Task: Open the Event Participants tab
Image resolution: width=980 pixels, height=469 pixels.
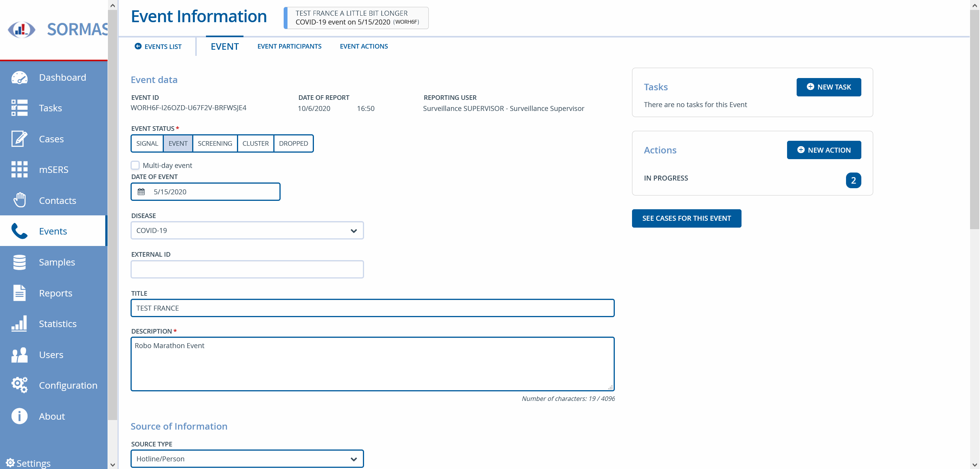Action: tap(289, 46)
